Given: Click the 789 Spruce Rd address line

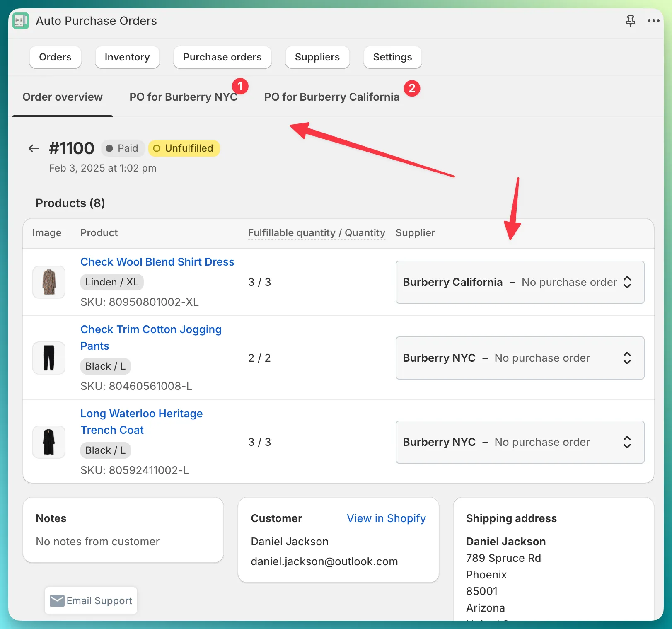Looking at the screenshot, I should (503, 558).
